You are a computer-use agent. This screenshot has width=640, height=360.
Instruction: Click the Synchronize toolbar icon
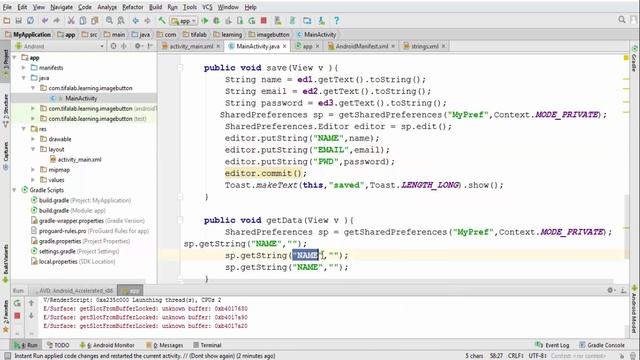tap(31, 20)
